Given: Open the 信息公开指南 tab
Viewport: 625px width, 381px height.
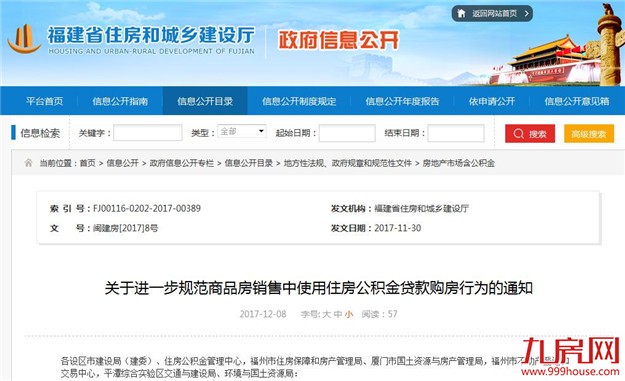Looking at the screenshot, I should pos(120,101).
